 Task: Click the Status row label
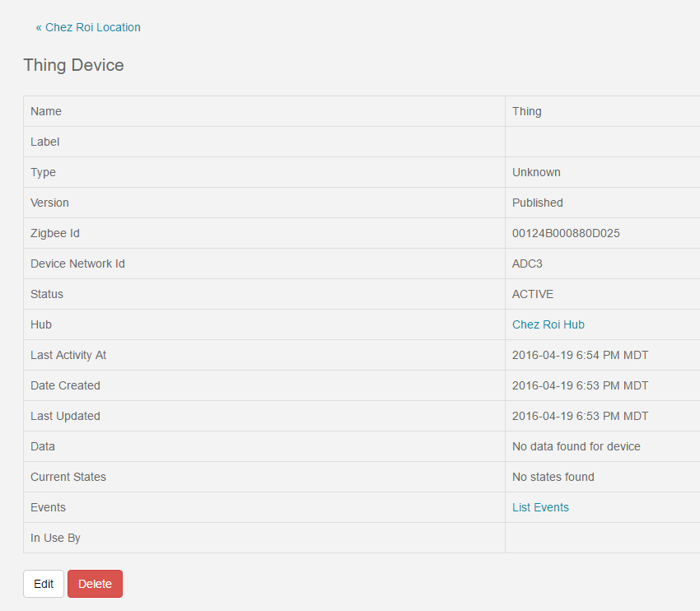click(47, 294)
